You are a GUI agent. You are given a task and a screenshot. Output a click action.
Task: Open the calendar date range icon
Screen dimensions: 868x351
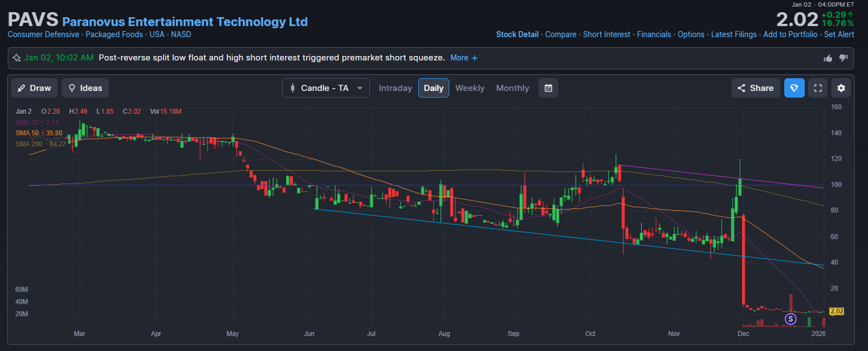pos(548,88)
